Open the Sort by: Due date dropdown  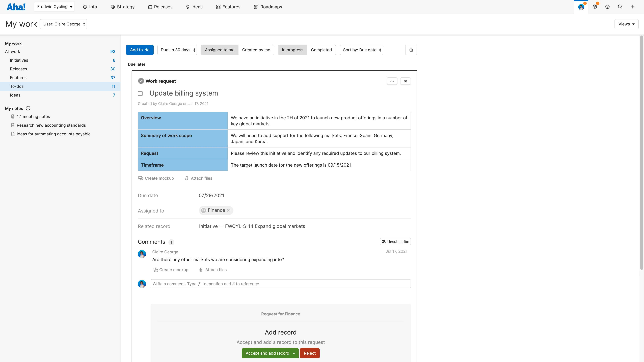click(x=361, y=50)
